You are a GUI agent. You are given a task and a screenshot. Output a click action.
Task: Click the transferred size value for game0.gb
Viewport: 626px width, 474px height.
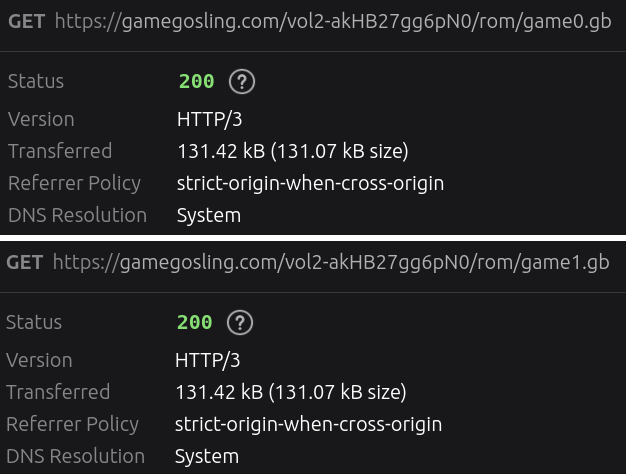[x=293, y=151]
